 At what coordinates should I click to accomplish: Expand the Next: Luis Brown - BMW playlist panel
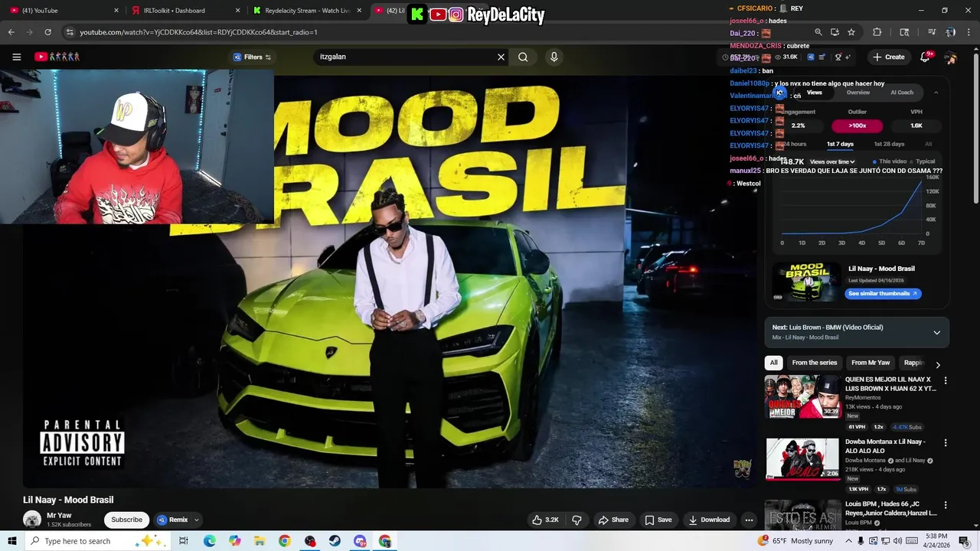point(936,333)
